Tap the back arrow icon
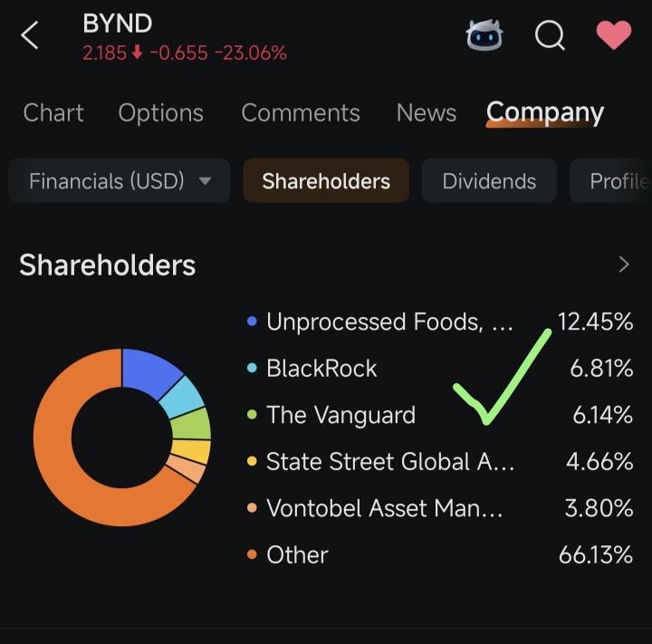Viewport: 652px width, 644px height. [x=30, y=35]
